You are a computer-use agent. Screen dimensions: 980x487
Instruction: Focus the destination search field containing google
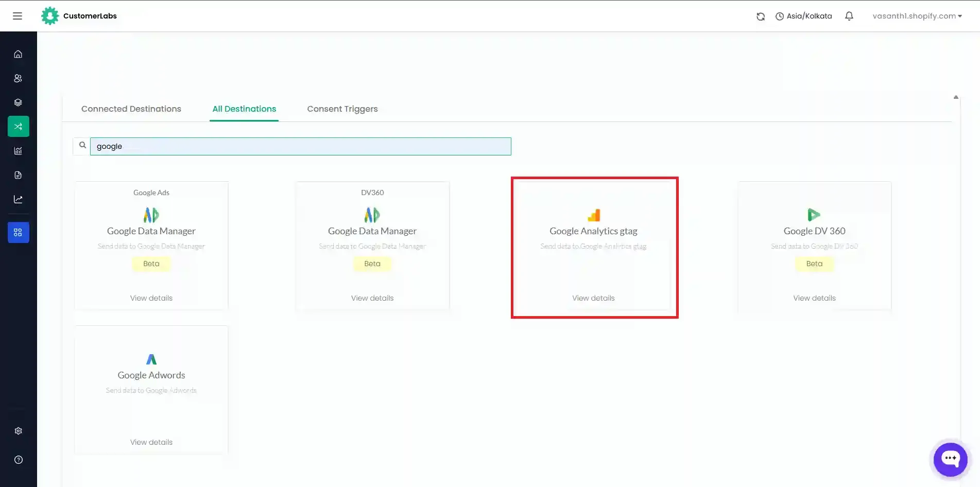[301, 146]
